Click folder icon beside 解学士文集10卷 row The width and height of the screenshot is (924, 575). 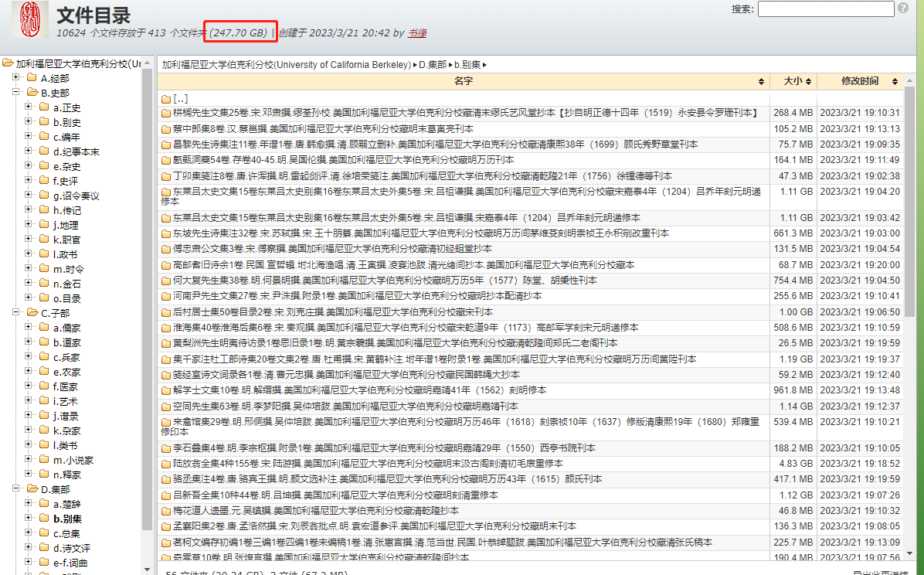166,390
